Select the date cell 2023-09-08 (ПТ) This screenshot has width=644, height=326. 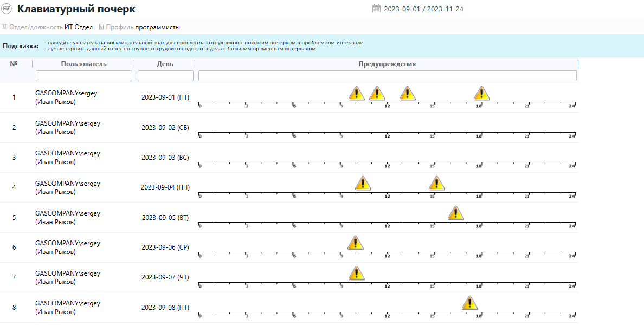click(165, 307)
